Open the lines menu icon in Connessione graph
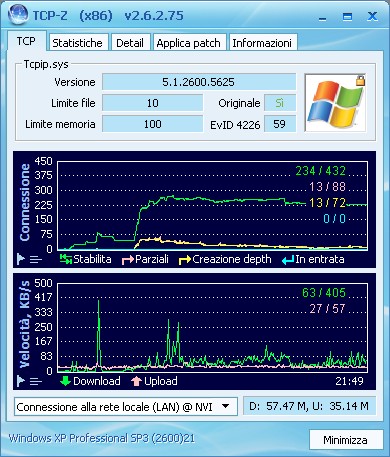The height and width of the screenshot is (457, 390). (x=36, y=259)
